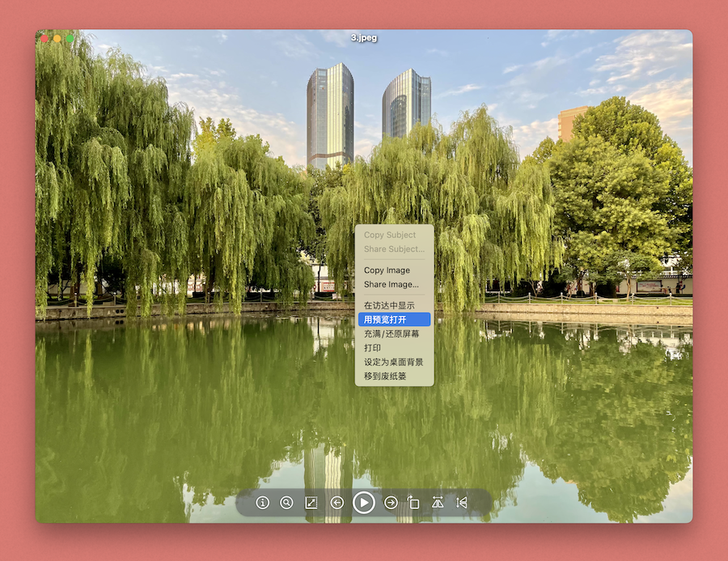The width and height of the screenshot is (728, 561).
Task: Go to the previous image arrow
Action: pyautogui.click(x=337, y=503)
